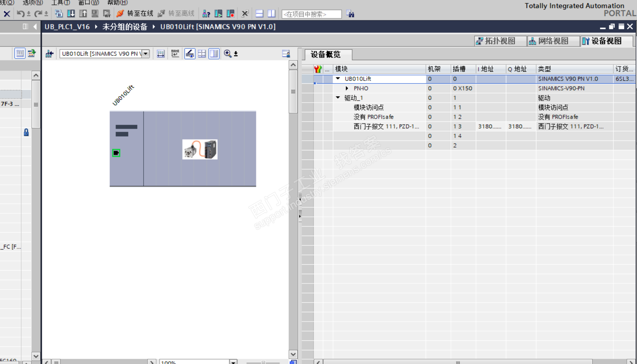The image size is (637, 364).
Task: Click the zoom magnifier icon
Action: (x=227, y=54)
